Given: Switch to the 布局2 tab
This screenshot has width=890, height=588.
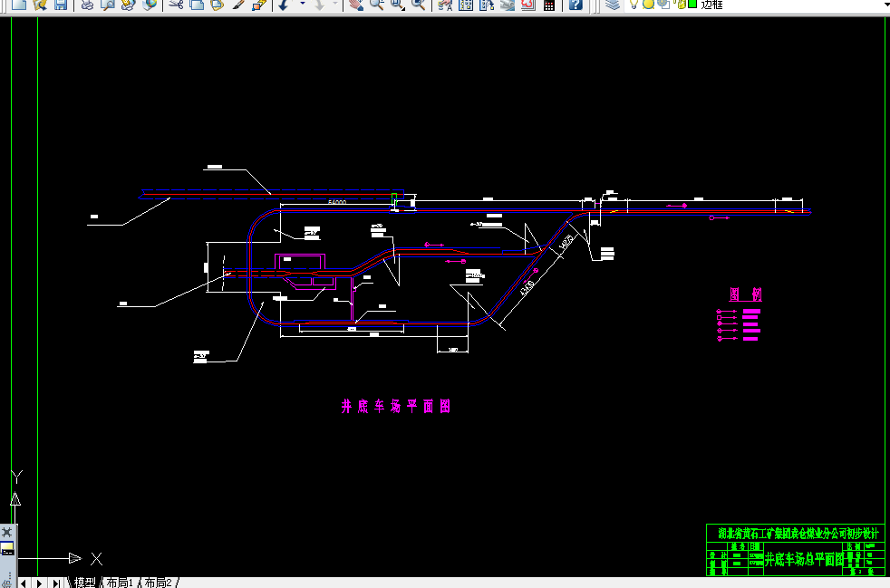Looking at the screenshot, I should [x=159, y=583].
